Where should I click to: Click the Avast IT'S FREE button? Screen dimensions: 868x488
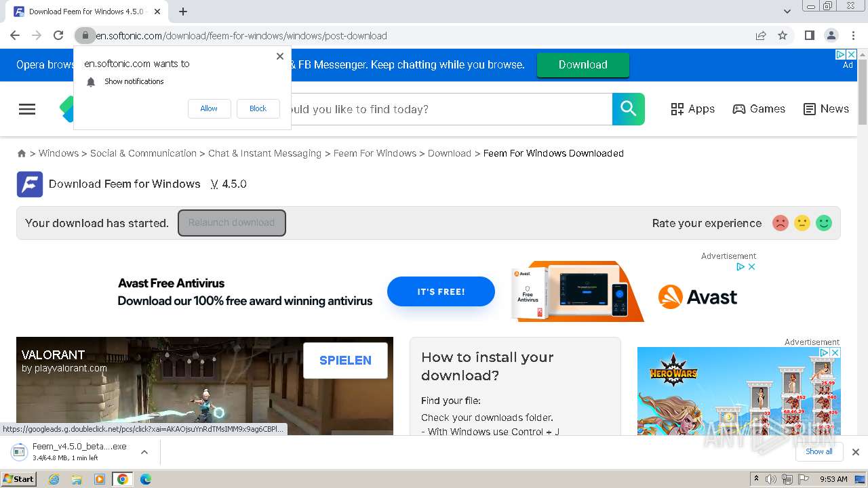coord(441,291)
